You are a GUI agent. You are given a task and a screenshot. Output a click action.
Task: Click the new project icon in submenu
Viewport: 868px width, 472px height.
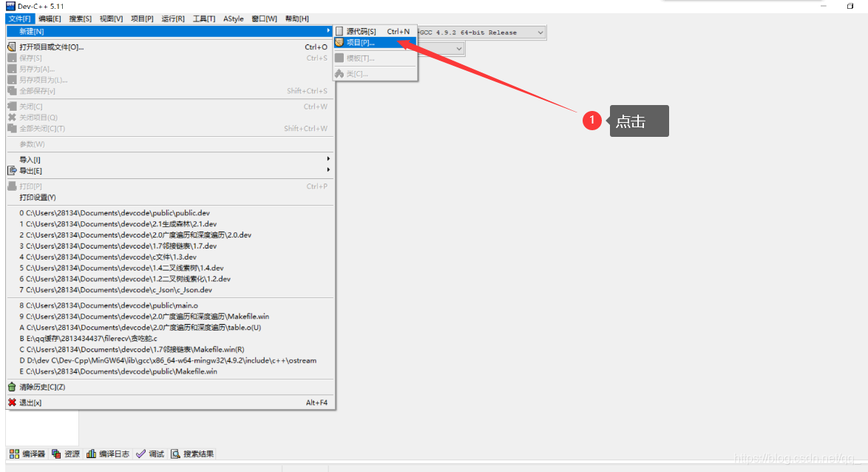pyautogui.click(x=339, y=43)
